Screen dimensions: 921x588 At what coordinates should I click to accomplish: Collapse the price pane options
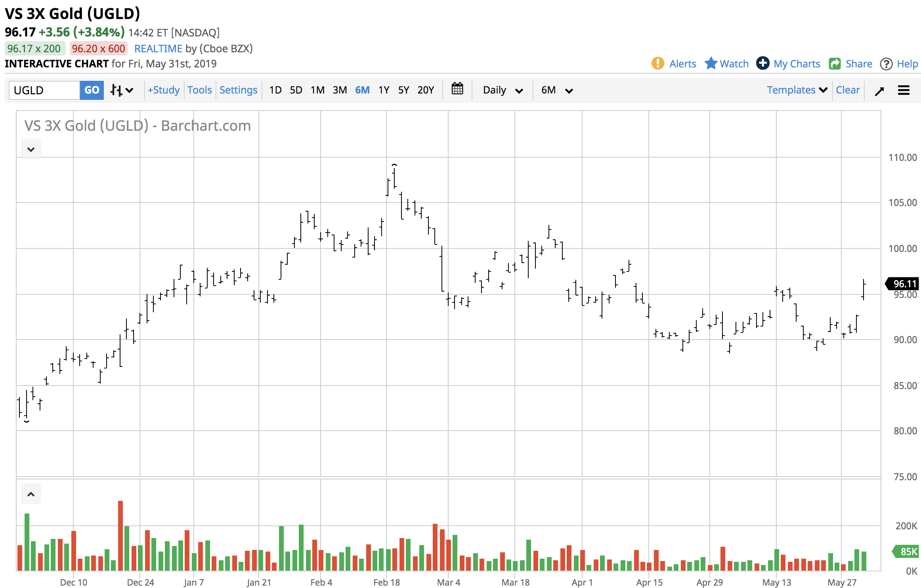(x=31, y=149)
